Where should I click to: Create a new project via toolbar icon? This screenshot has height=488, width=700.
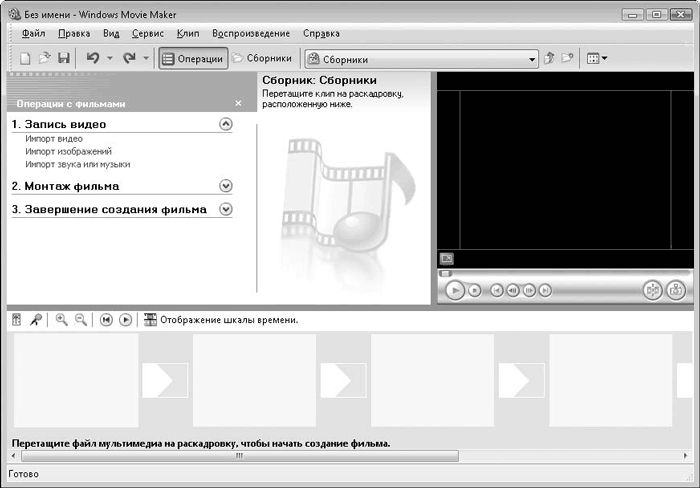click(x=25, y=59)
